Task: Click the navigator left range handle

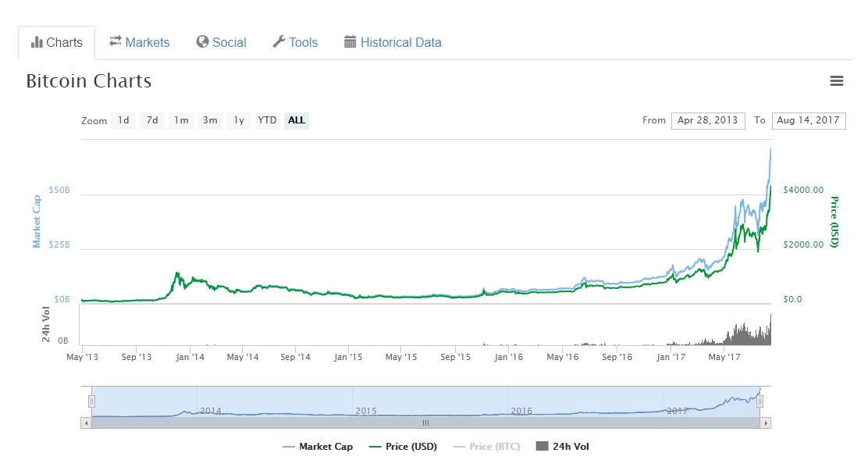Action: pos(92,401)
